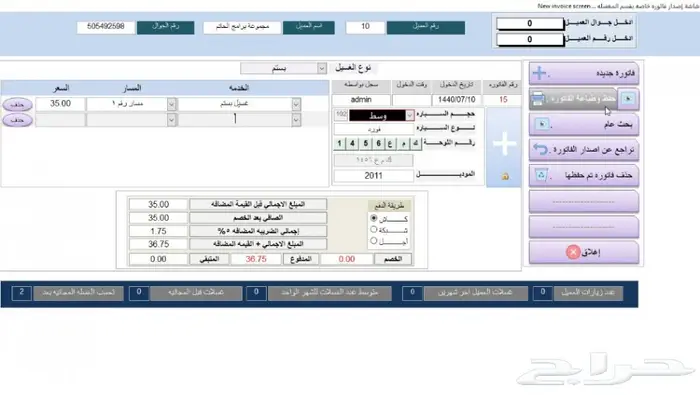
Task: Click the الخصم discount button
Action: (x=393, y=259)
